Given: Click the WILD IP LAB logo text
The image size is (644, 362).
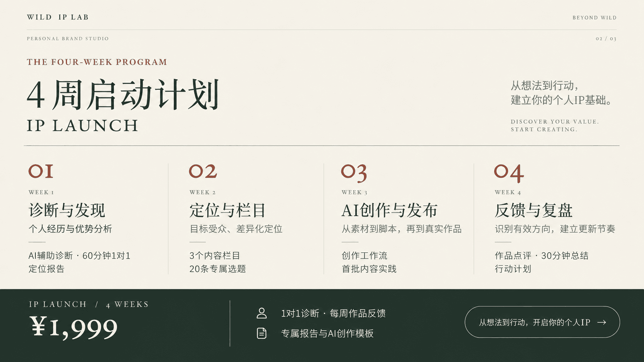Looking at the screenshot, I should pos(58,17).
